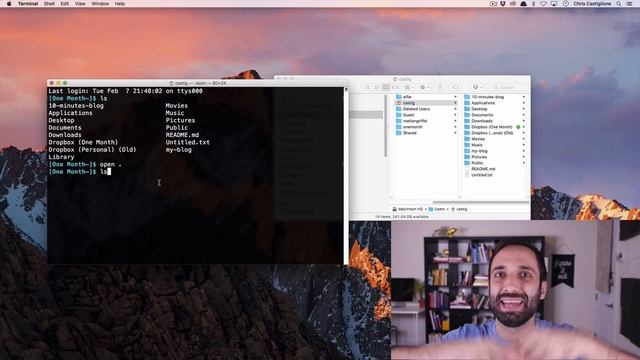Open Finder arrange-by dropdown
The height and width of the screenshot is (360, 640).
409,87
